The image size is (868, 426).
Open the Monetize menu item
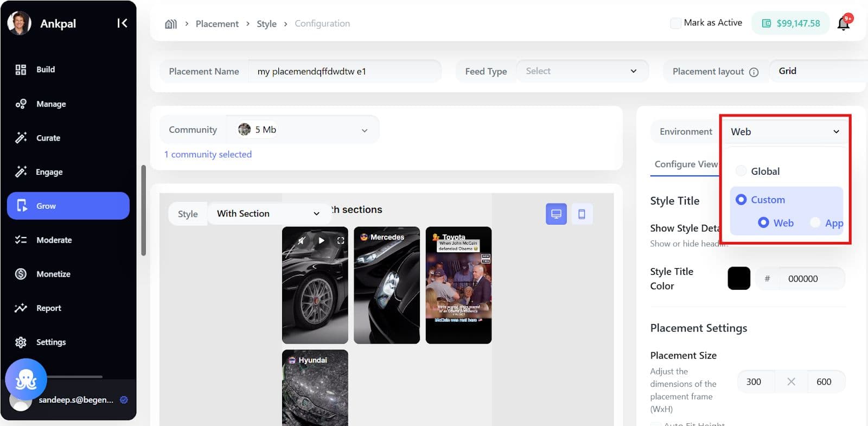point(53,274)
